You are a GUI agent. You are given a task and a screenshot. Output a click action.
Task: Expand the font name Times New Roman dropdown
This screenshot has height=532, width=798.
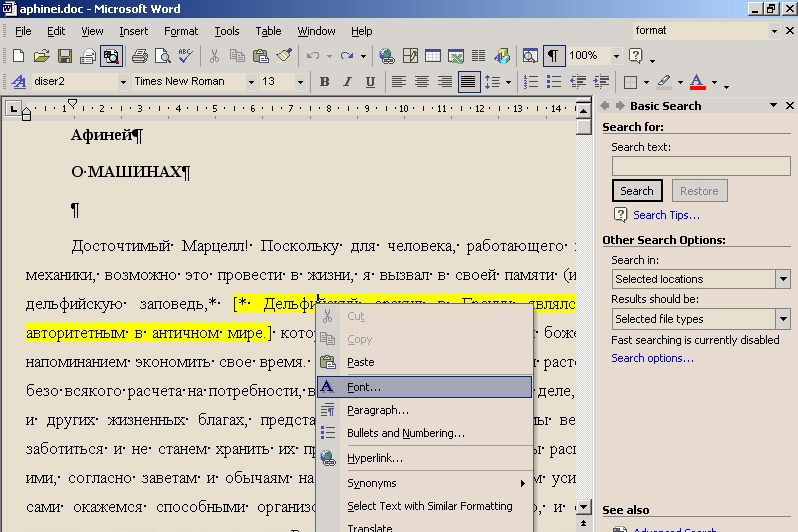(251, 82)
